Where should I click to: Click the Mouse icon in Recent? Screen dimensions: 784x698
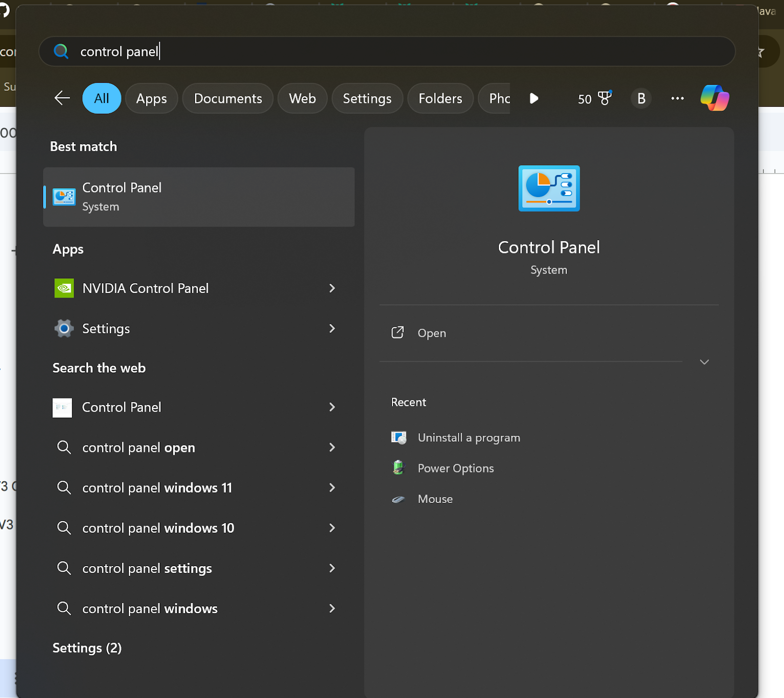point(398,499)
